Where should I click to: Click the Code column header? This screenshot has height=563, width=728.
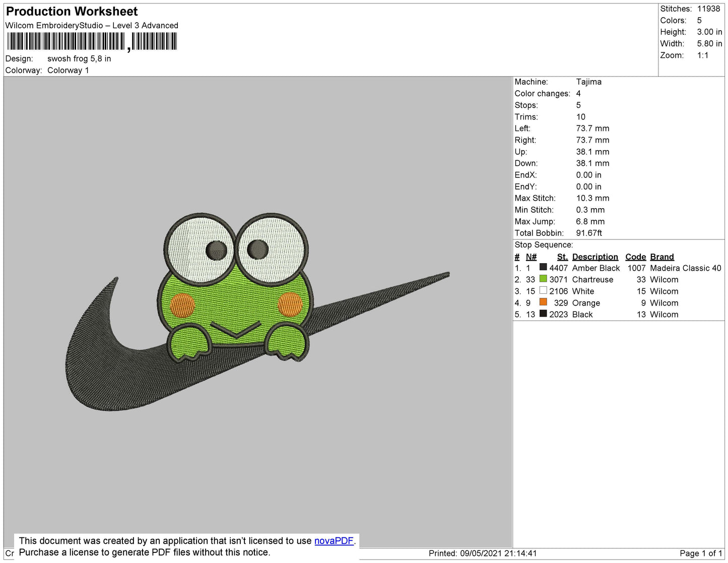tap(635, 257)
